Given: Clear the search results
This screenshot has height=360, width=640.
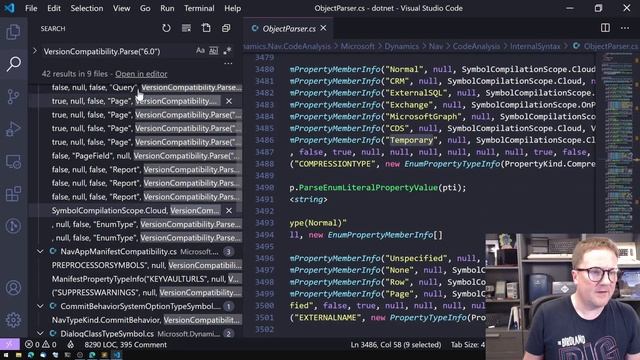Looking at the screenshot, I should point(186,28).
